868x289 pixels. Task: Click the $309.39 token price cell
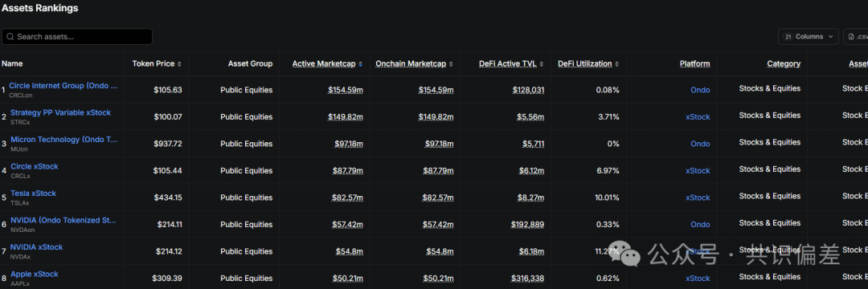pos(167,279)
